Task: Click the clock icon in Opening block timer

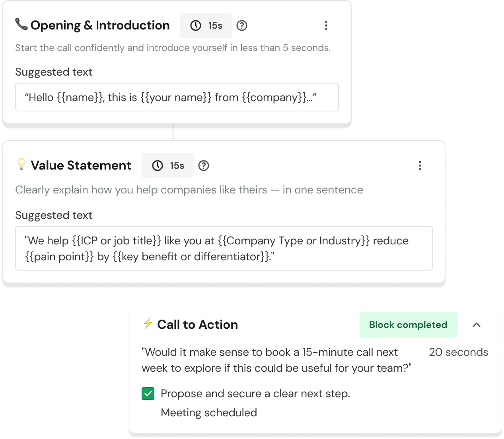Action: click(196, 25)
